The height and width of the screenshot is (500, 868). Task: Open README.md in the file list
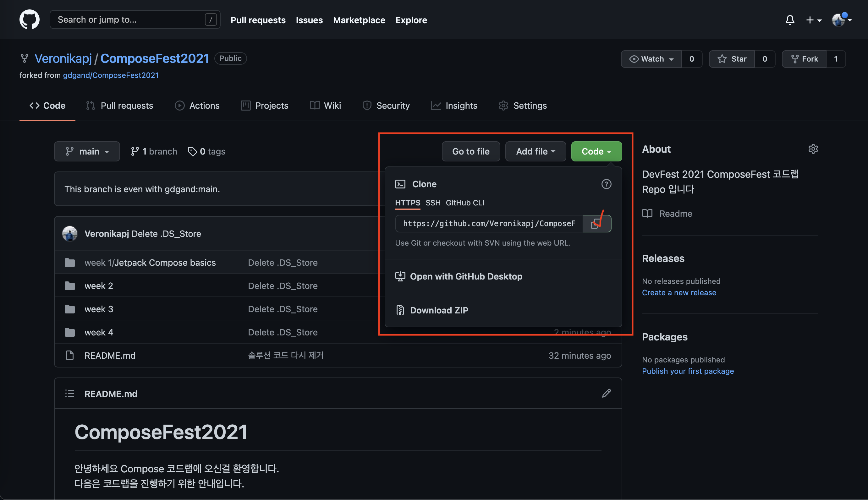point(110,356)
